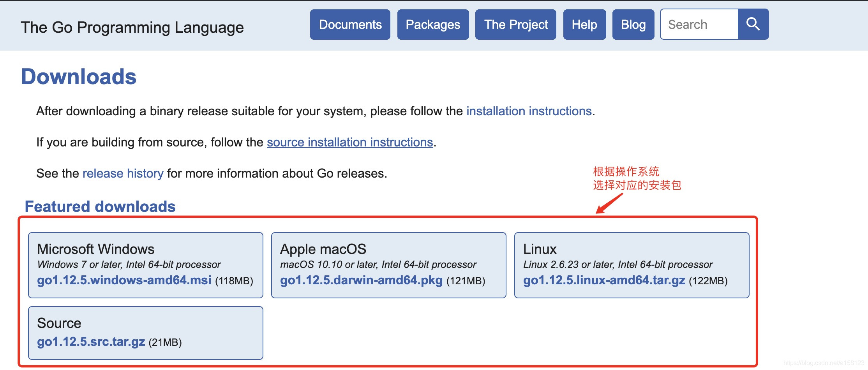Click 'Linux 2.6.23 or later' requirement text
This screenshot has width=868, height=370.
pos(618,264)
